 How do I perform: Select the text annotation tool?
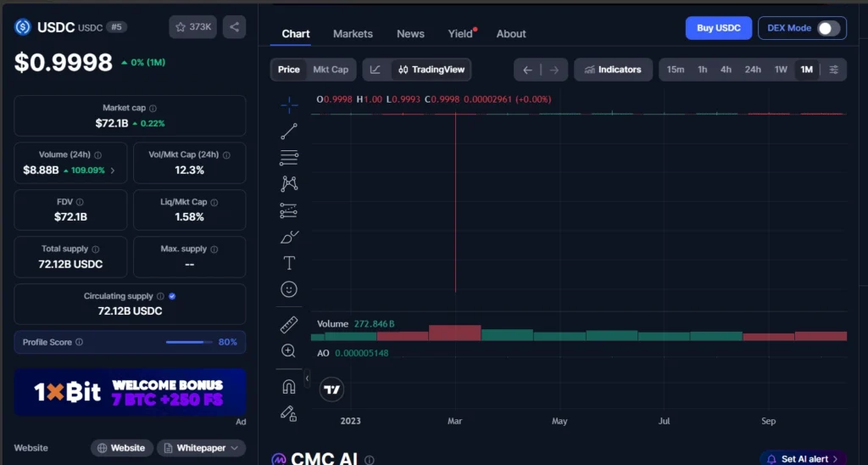tap(289, 263)
